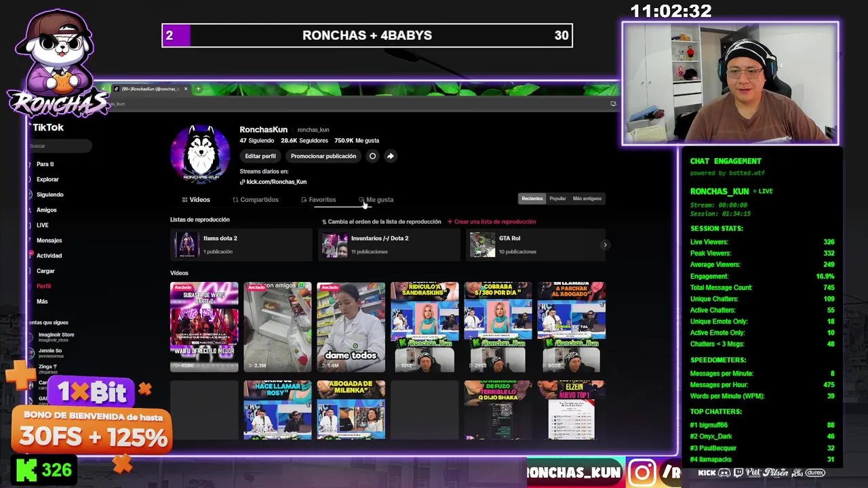The width and height of the screenshot is (868, 488).
Task: Click the Ronchas dog mascot logo
Action: click(60, 61)
